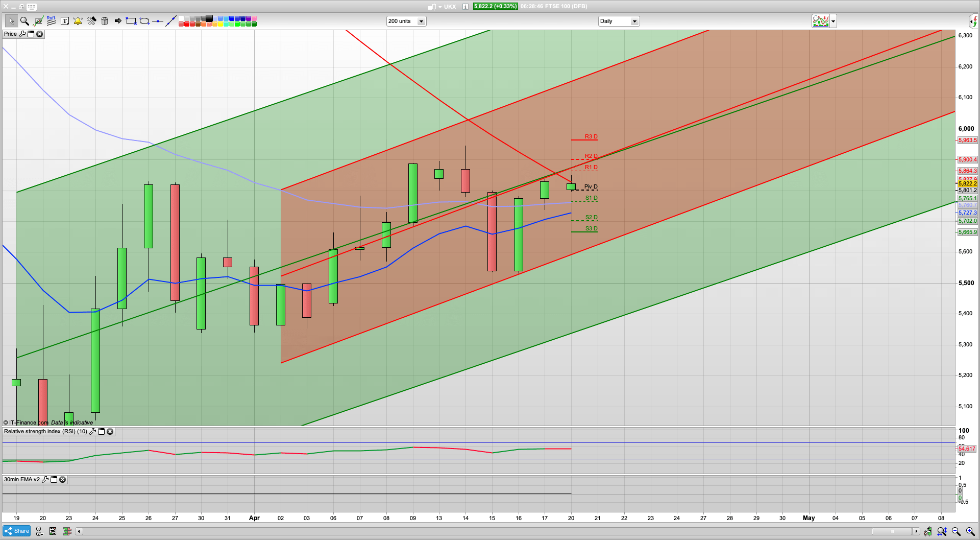Select the text annotation tool
Image resolution: width=980 pixels, height=540 pixels.
click(x=65, y=21)
